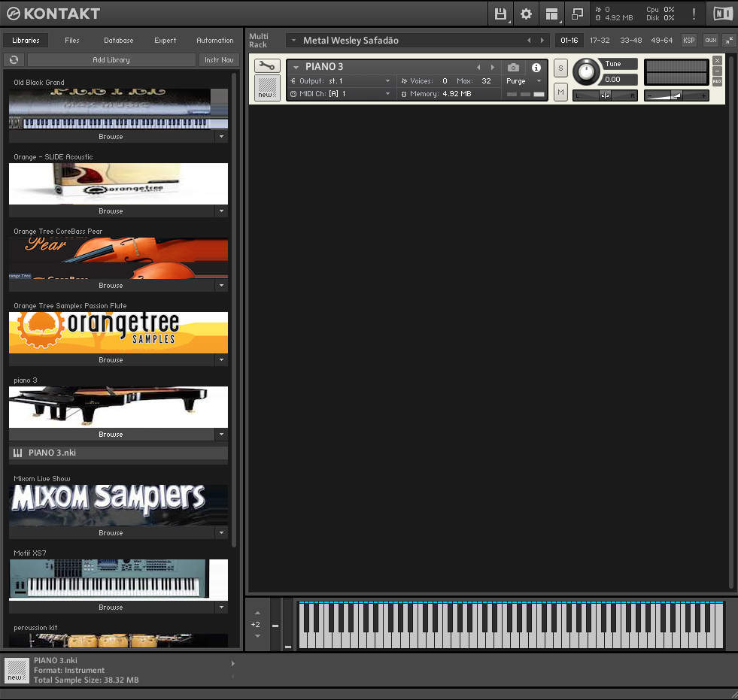This screenshot has height=700, width=738.
Task: Remove PIANO 3 instrument with X button
Action: [x=717, y=61]
